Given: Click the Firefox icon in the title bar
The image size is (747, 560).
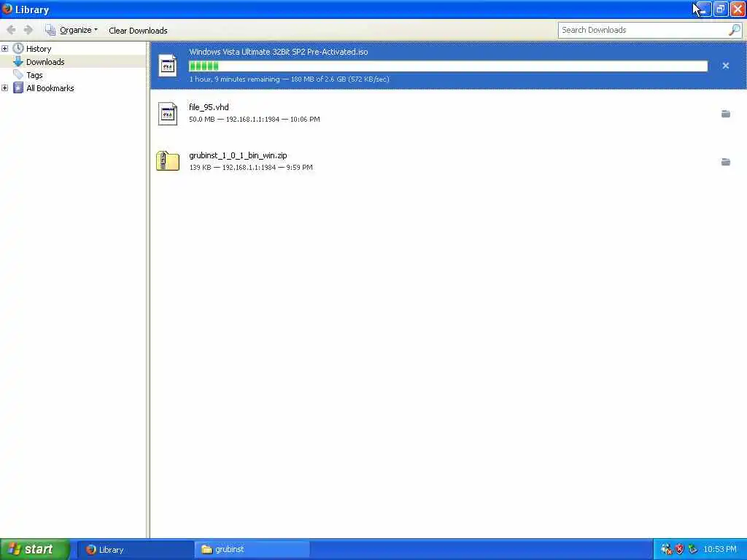Looking at the screenshot, I should 7,9.
